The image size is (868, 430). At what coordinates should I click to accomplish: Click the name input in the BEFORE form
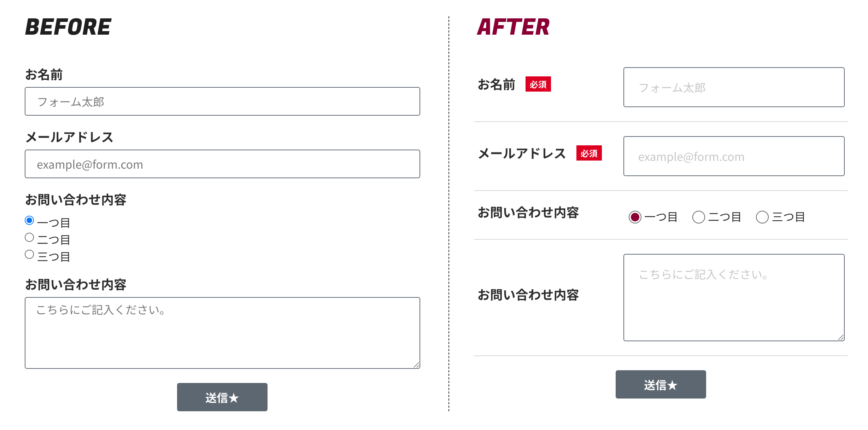point(222,101)
